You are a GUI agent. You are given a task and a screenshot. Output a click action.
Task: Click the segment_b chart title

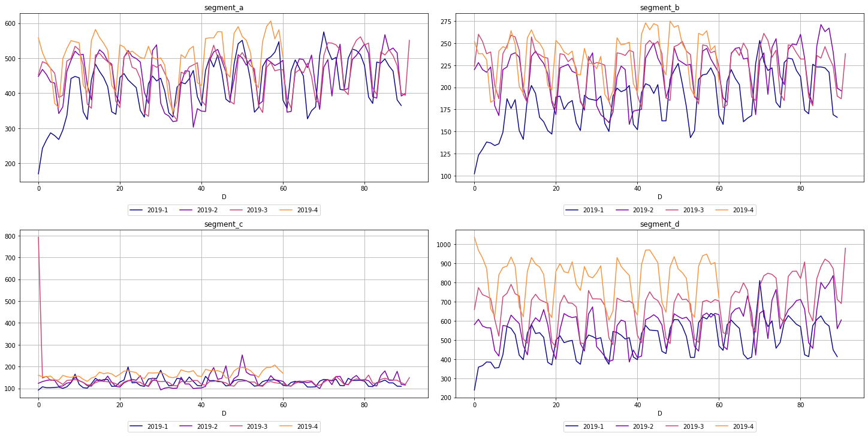pos(659,8)
